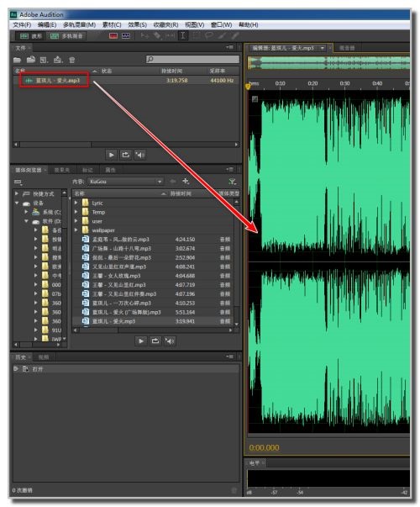Switch to 波形 waveform editor view
This screenshot has width=420, height=507.
31,36
